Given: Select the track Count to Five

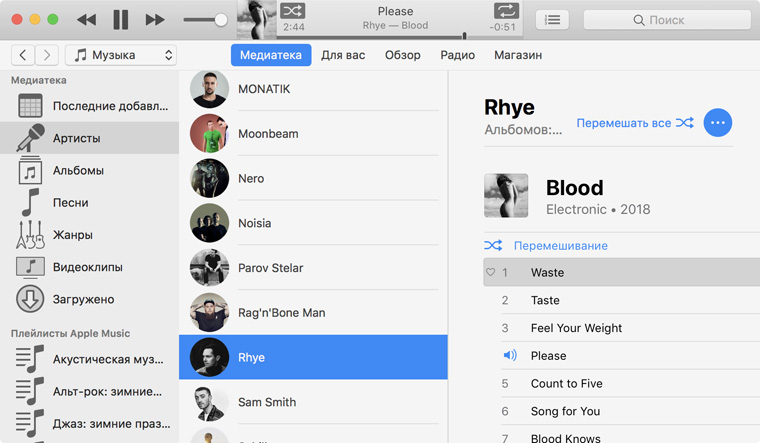Looking at the screenshot, I should click(x=621, y=383).
